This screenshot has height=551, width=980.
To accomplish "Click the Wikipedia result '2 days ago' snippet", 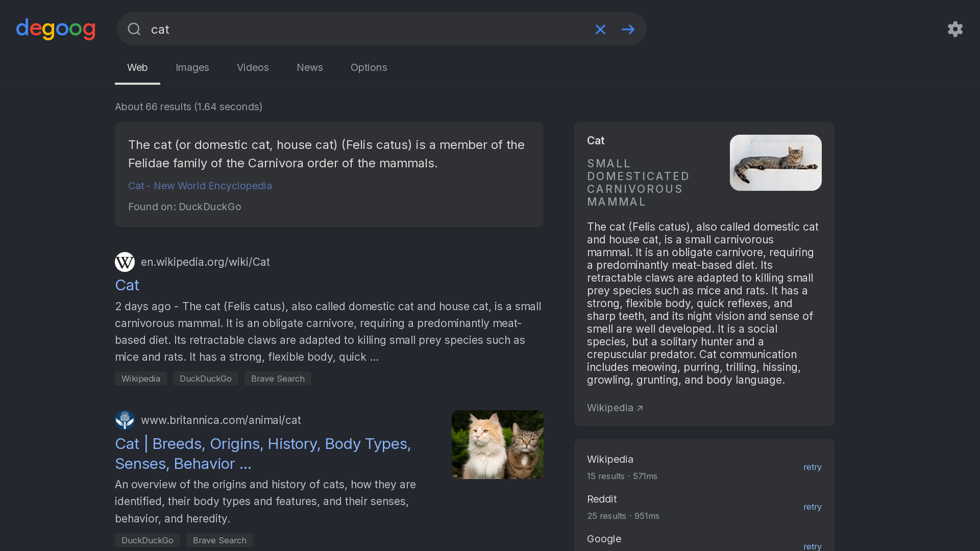I will tap(328, 332).
